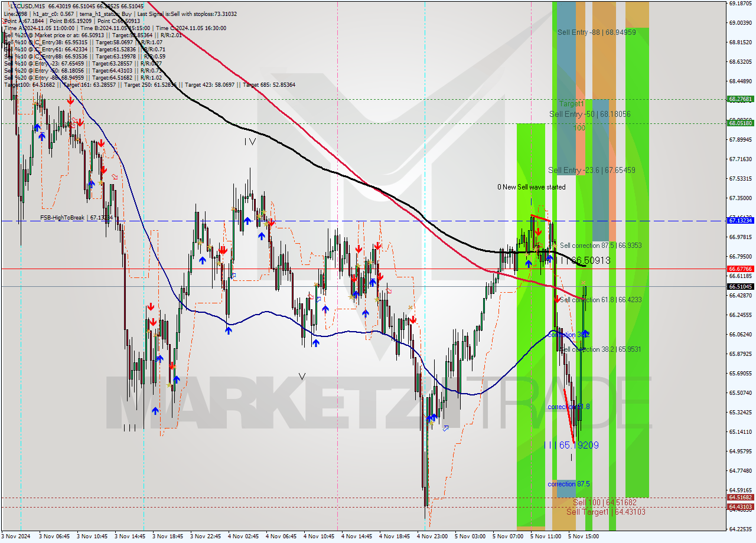756x543 pixels.
Task: Click the '4 Nov 14:45' time axis label
Action: pos(357,537)
